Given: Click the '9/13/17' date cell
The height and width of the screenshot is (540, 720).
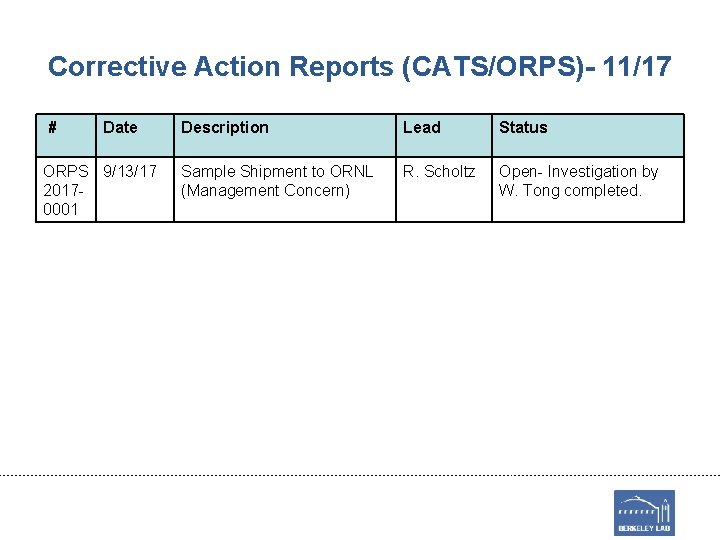Looking at the screenshot, I should 135,190.
